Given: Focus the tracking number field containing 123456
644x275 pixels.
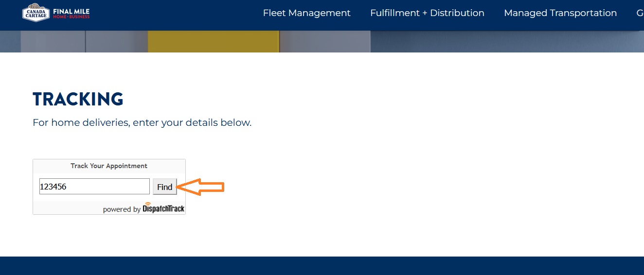Looking at the screenshot, I should (94, 187).
